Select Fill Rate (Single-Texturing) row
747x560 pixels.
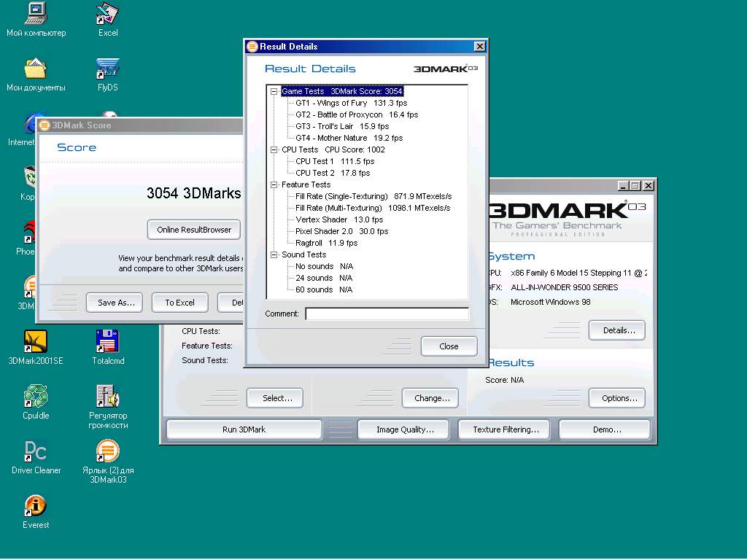point(373,196)
